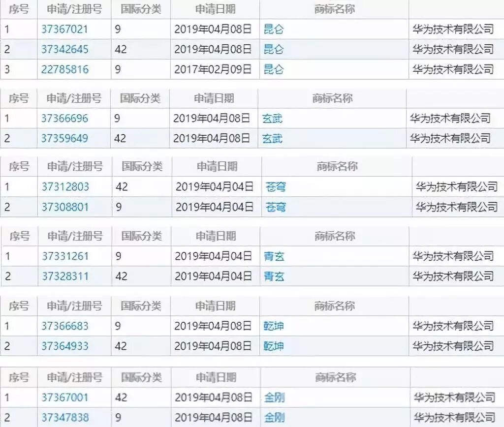Select 华为技术有限公司 in row 37308801
This screenshot has width=504, height=427.
point(456,207)
